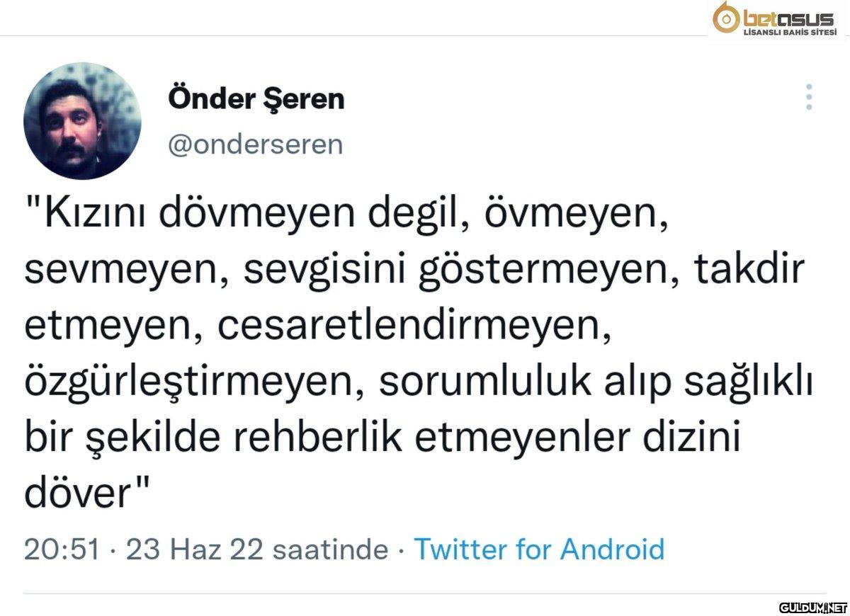Screen dimensions: 850x616
Task: Open the three-dot more options menu
Action: tap(809, 98)
